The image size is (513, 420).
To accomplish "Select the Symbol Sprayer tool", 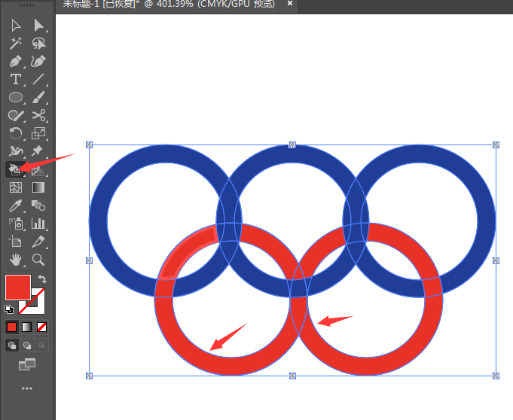I will [x=15, y=224].
